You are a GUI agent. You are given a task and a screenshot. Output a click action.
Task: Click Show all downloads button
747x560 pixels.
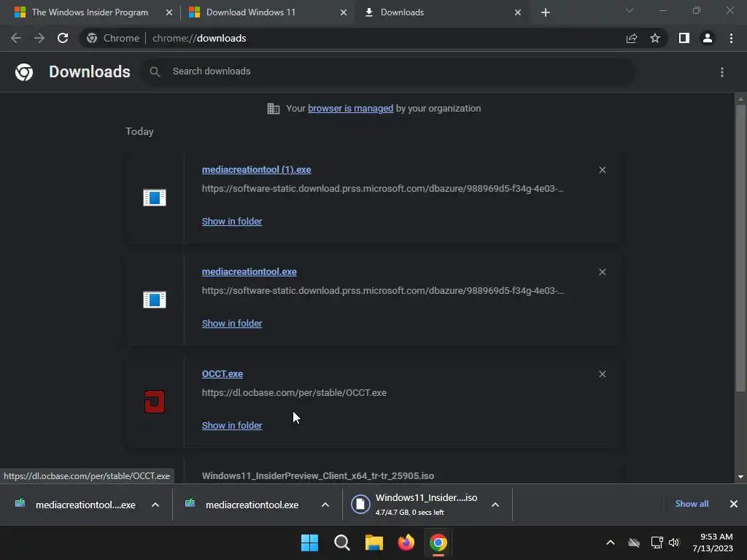pyautogui.click(x=692, y=504)
